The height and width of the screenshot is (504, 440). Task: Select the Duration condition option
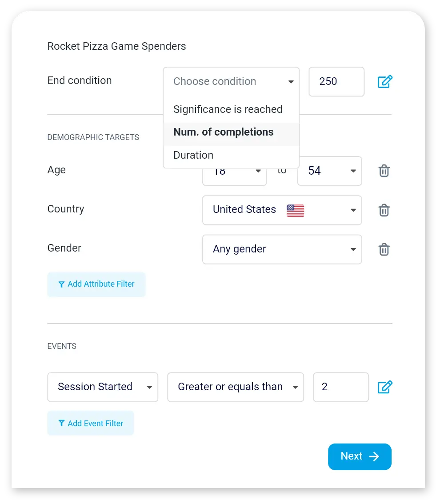[193, 155]
